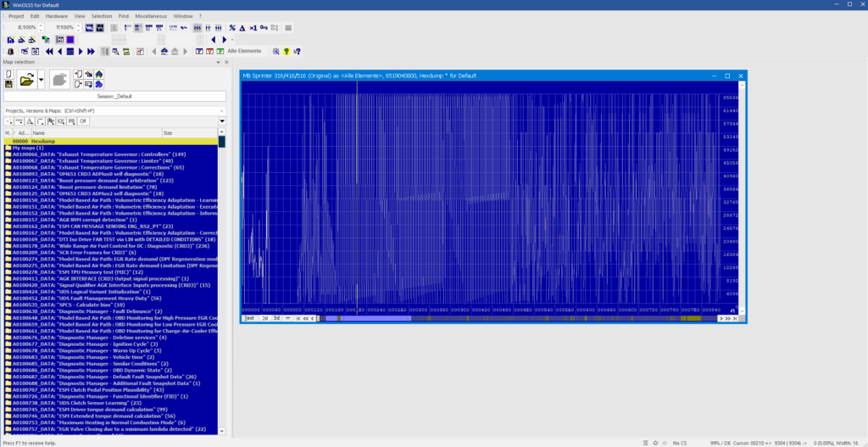Click the wand settings icon near Alle Elemente
Image resolution: width=868 pixels, height=447 pixels.
pos(275,52)
